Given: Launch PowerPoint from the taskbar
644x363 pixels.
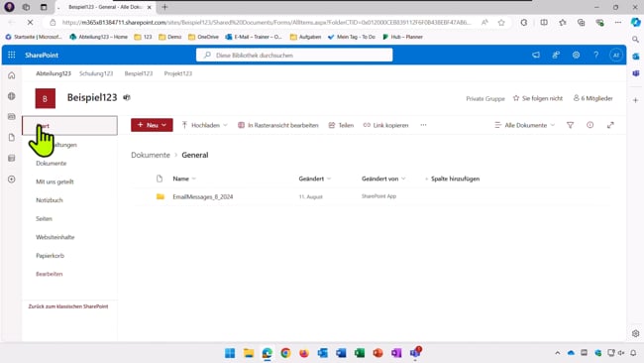Looking at the screenshot, I should point(377,353).
